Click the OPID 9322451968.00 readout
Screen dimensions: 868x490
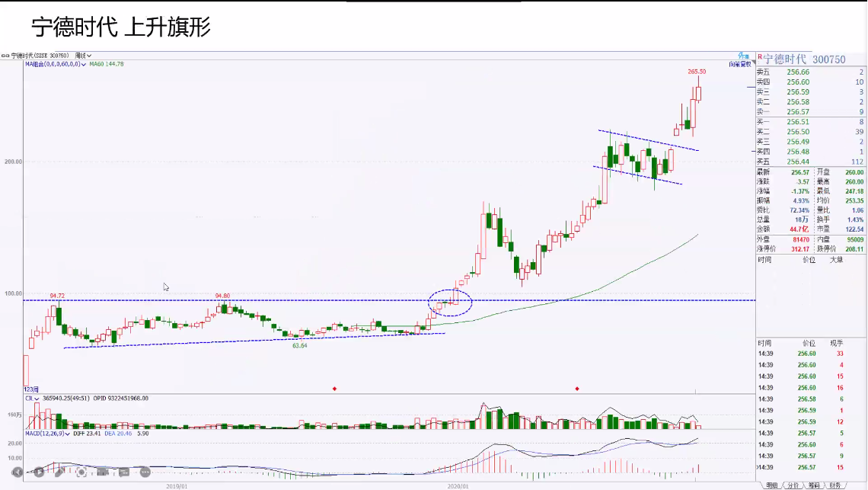pos(120,399)
